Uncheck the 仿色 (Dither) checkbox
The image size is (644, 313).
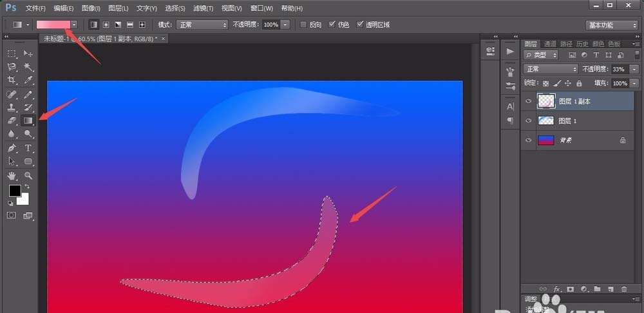click(332, 24)
